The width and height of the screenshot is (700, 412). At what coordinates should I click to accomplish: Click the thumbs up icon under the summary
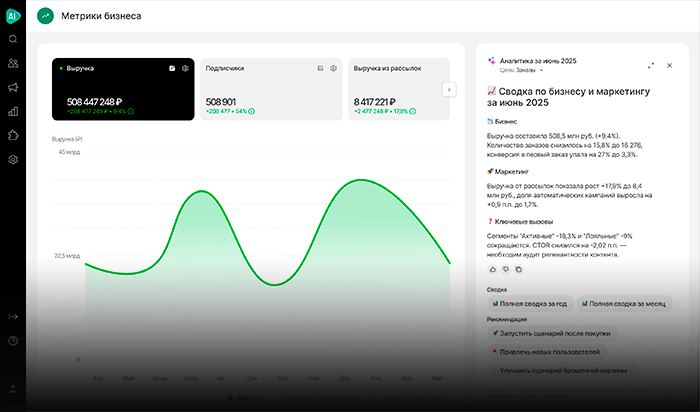coord(492,269)
